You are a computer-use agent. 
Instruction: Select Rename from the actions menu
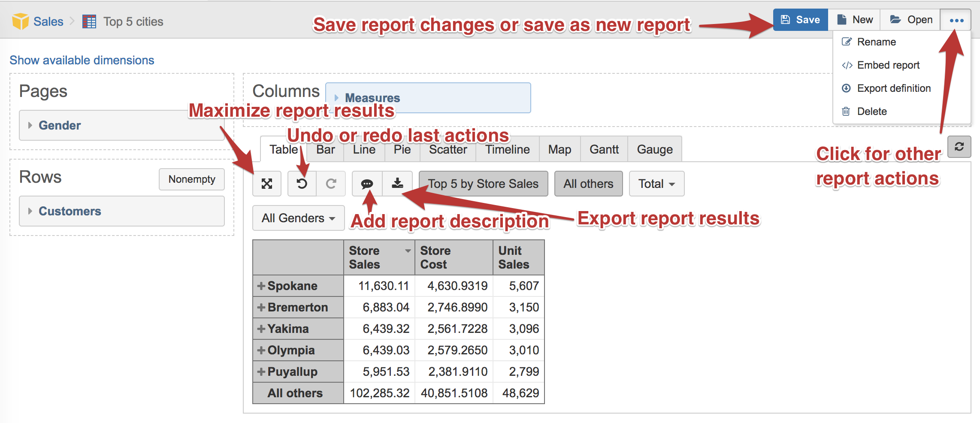tap(876, 42)
